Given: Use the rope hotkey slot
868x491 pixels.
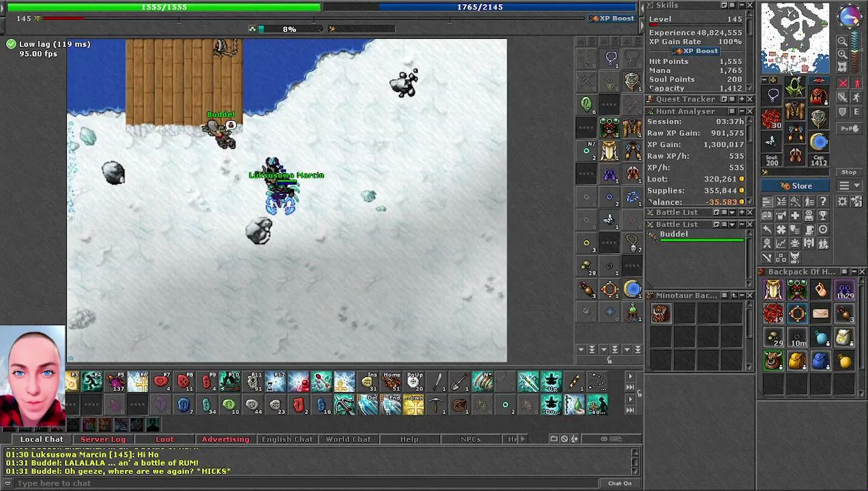Looking at the screenshot, I should [x=459, y=406].
